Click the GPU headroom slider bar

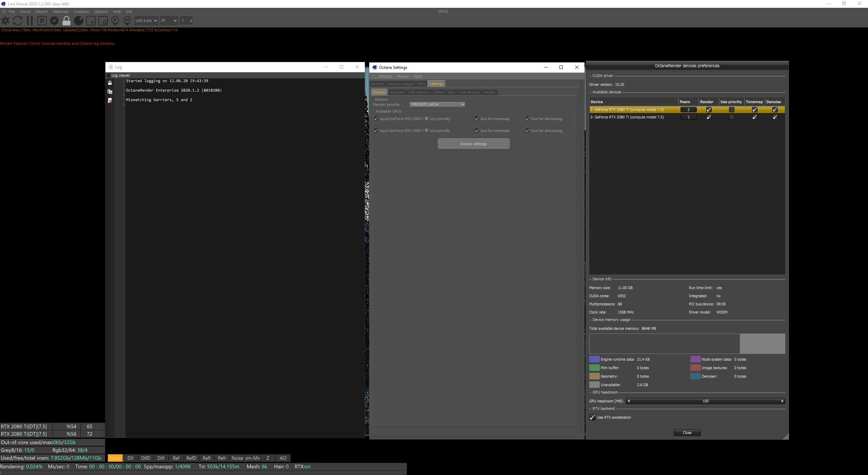point(705,401)
